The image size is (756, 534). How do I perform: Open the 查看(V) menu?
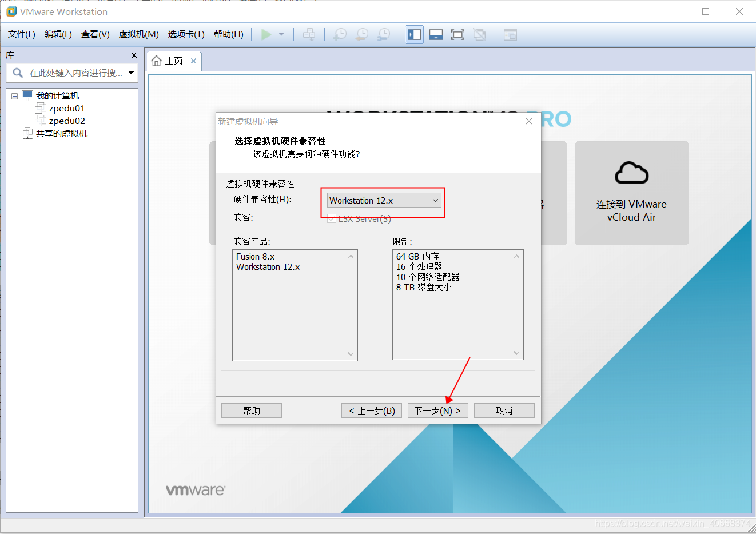(x=96, y=34)
